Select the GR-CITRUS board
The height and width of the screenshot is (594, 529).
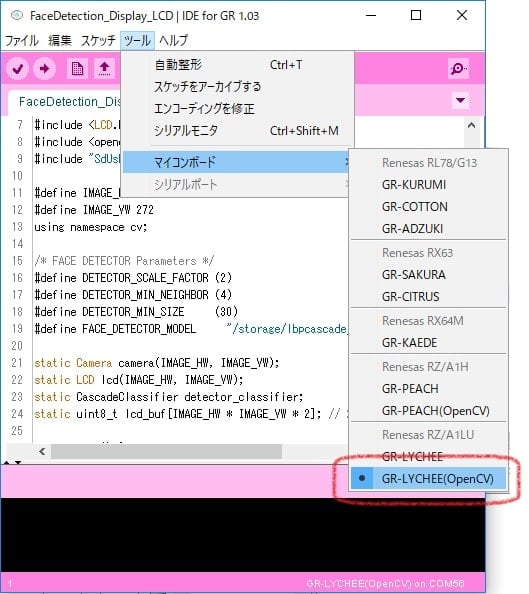pyautogui.click(x=429, y=297)
